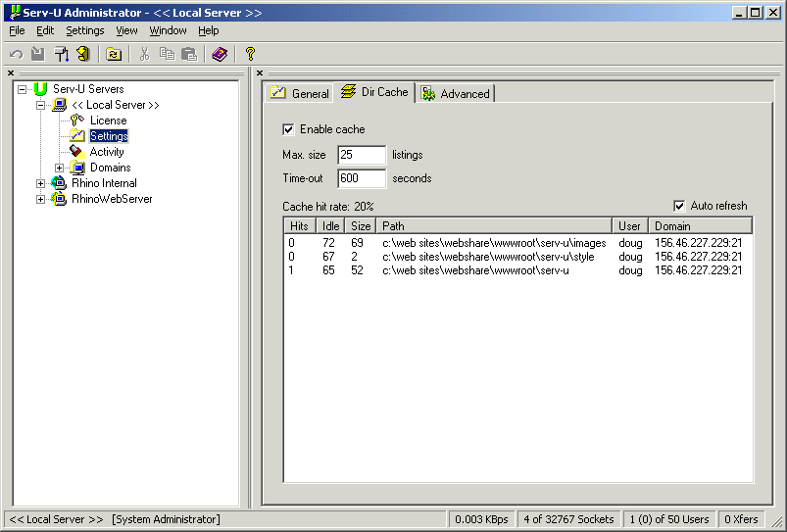787x532 pixels.
Task: Click the Max. size input field
Action: (361, 155)
